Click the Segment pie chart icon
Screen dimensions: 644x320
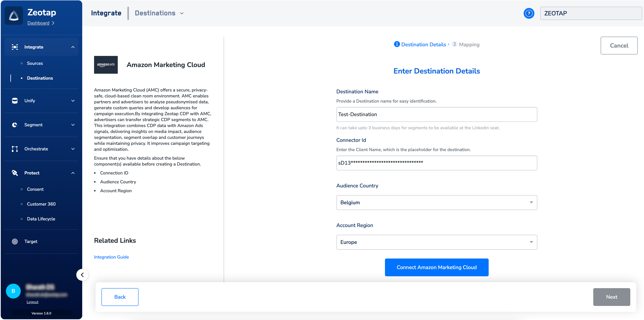click(15, 125)
